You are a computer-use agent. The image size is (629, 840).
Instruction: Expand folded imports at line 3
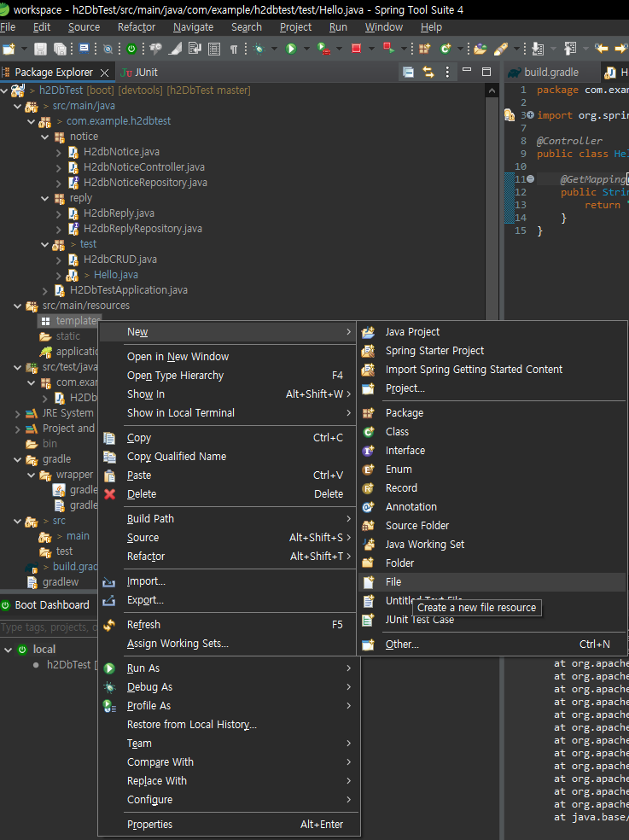click(x=530, y=115)
